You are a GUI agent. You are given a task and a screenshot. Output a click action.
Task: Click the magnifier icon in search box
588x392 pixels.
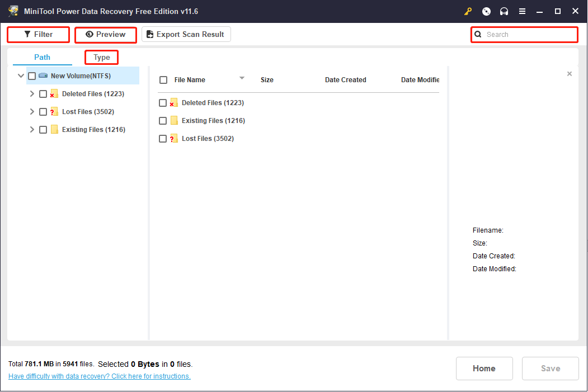click(478, 35)
